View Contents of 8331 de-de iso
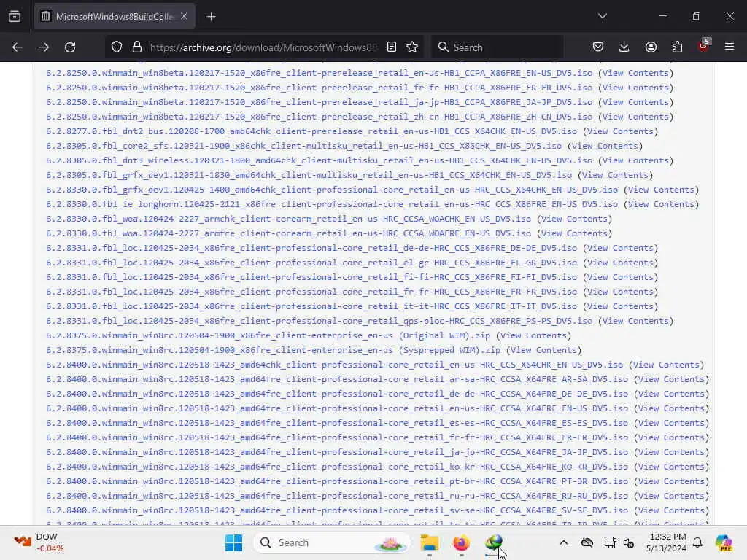 point(620,248)
